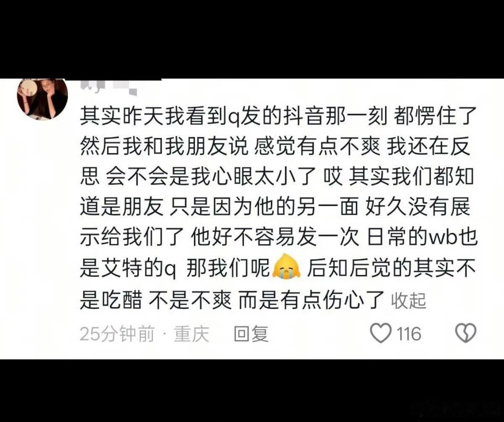Tap the 116 like count
504x422 pixels.
point(409,334)
